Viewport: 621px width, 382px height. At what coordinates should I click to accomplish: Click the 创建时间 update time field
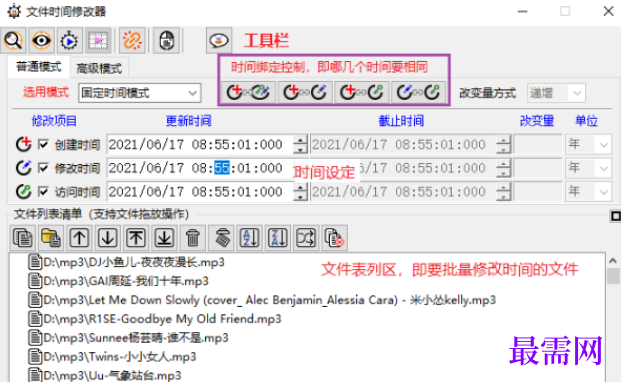(200, 144)
